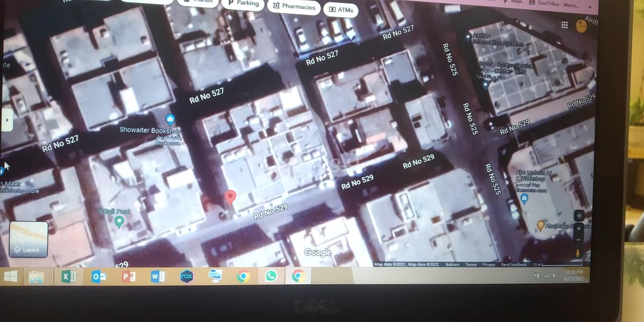Toggle the Layers map view thumbnail
The width and height of the screenshot is (644, 322).
pyautogui.click(x=28, y=239)
